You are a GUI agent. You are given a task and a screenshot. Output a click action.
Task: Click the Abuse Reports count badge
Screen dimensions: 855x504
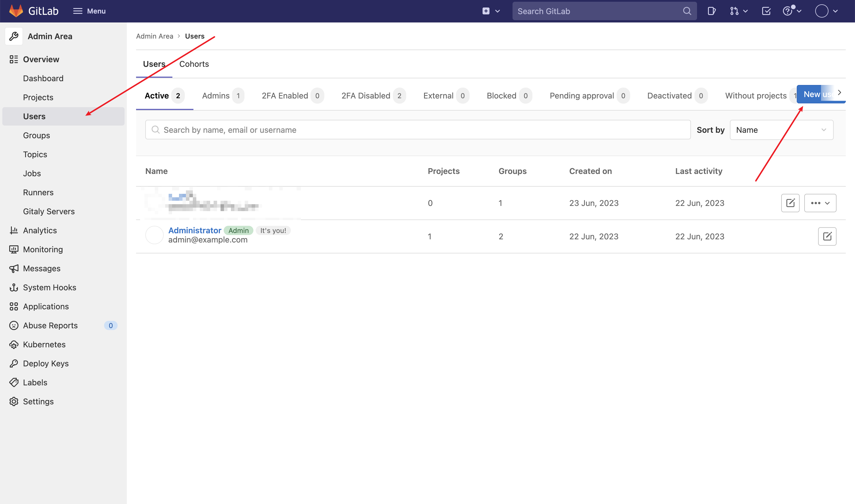[x=110, y=326]
